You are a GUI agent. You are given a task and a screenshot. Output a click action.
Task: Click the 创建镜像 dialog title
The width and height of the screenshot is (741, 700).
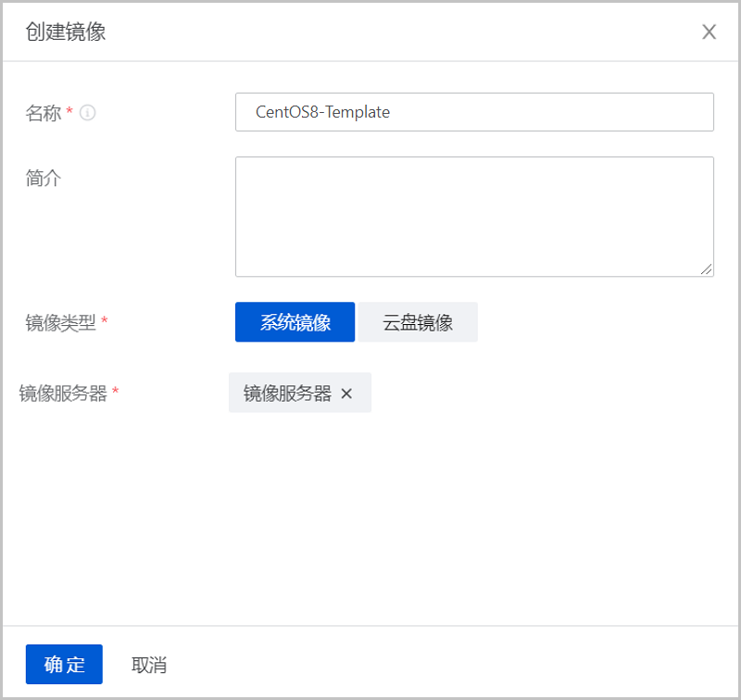pyautogui.click(x=65, y=31)
